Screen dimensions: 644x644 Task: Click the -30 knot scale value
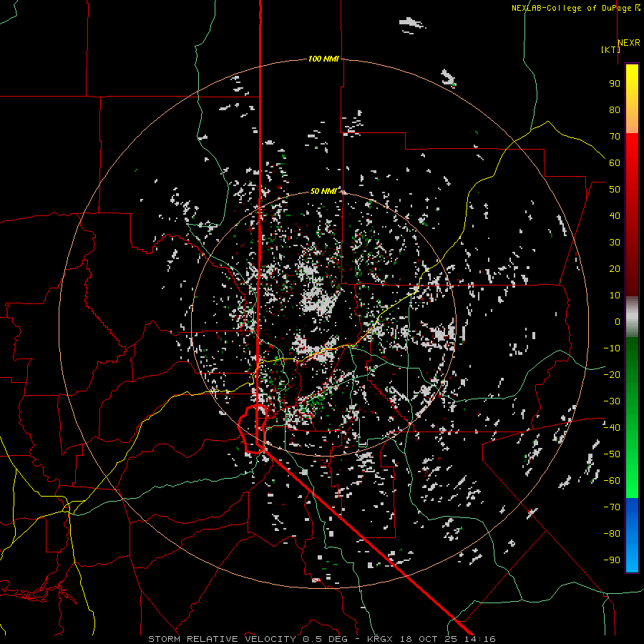[612, 401]
